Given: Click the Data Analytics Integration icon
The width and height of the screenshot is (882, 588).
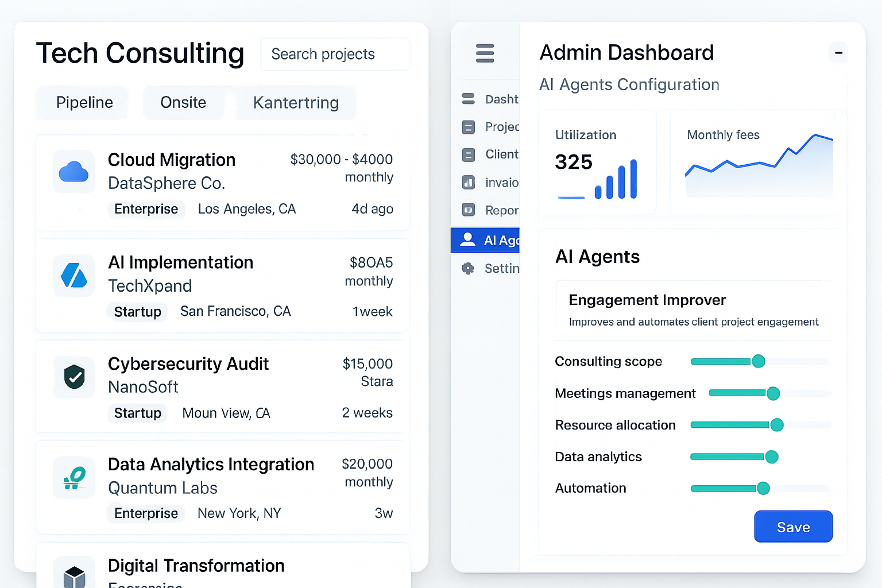Looking at the screenshot, I should tap(74, 477).
